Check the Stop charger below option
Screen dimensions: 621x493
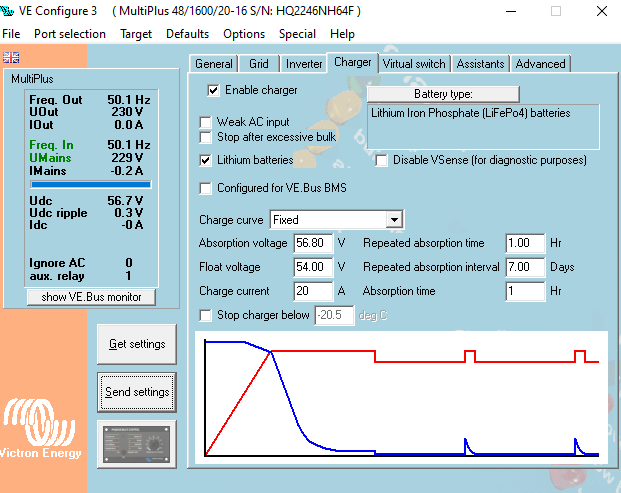(206, 316)
